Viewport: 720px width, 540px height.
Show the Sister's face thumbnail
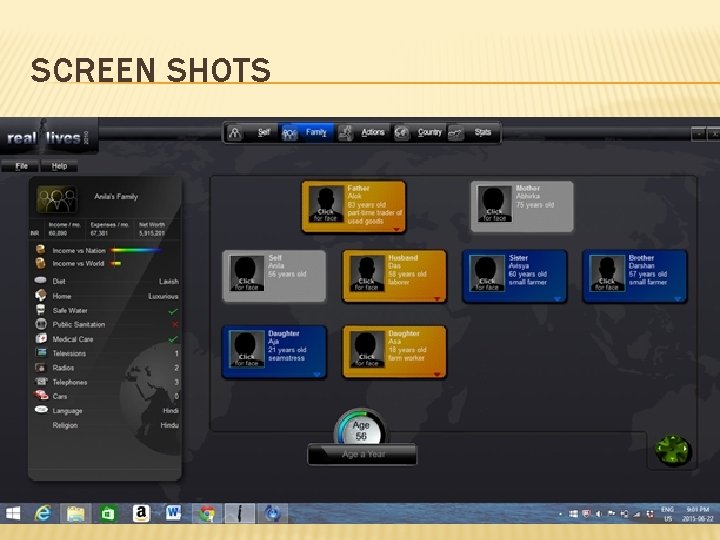(487, 273)
